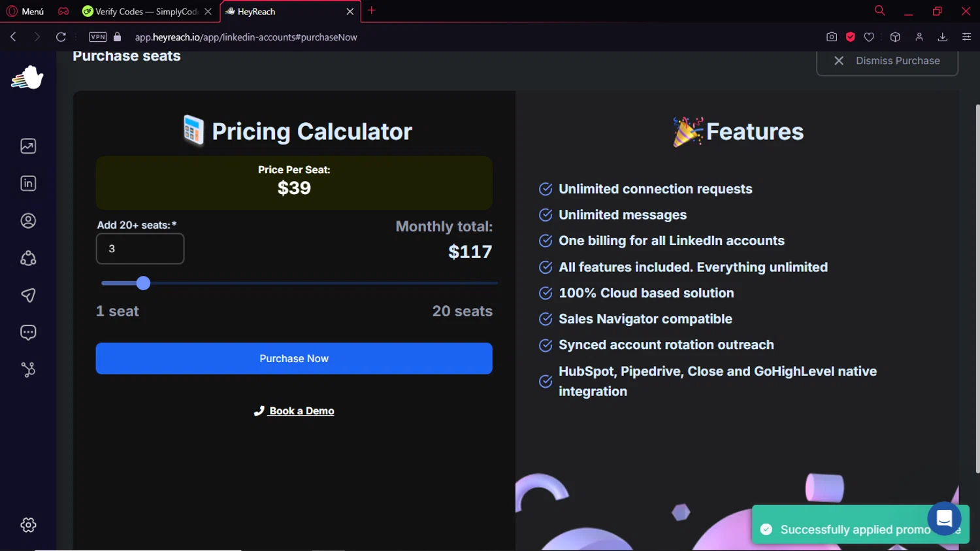Screen dimensions: 980x551
Task: Open campaigns paper-plane sidebar icon
Action: tap(28, 295)
